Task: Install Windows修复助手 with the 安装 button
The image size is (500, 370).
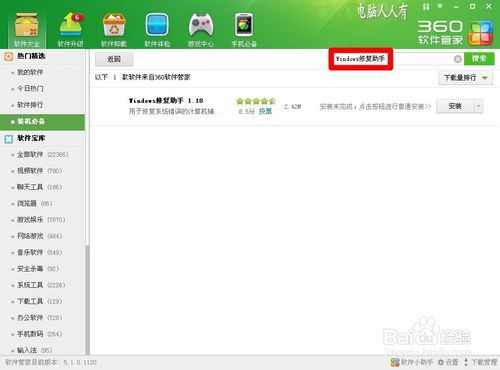Action: click(x=455, y=106)
